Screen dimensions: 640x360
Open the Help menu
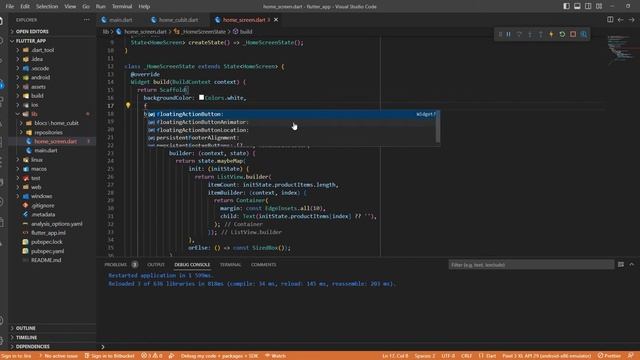pyautogui.click(x=144, y=6)
